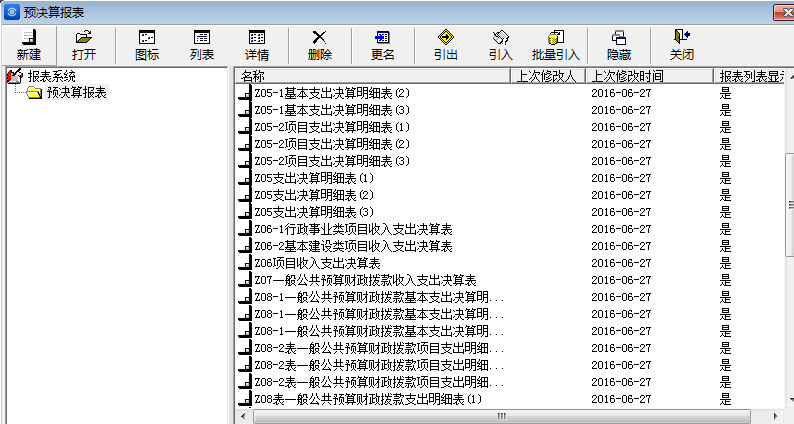Click the date 2016-06-27 for Z07一般公共预算财政拨款收入支出决算表
The height and width of the screenshot is (424, 794).
coord(621,280)
